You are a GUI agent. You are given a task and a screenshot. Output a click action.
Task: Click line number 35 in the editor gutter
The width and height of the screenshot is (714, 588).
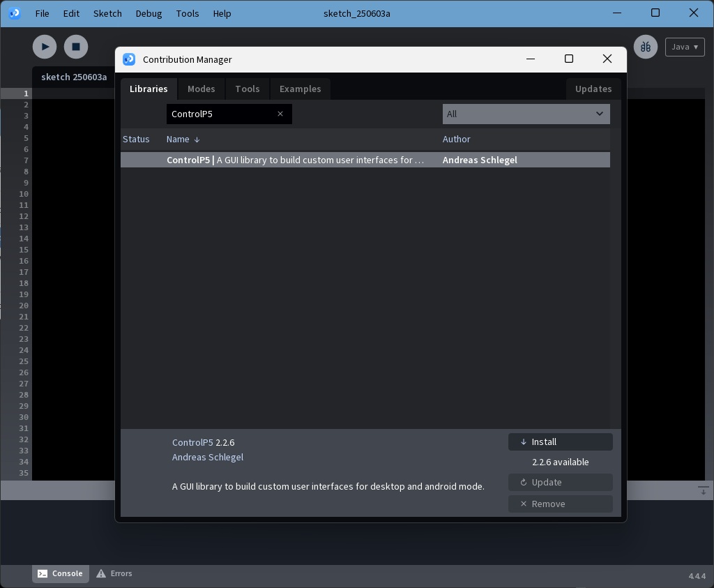24,473
